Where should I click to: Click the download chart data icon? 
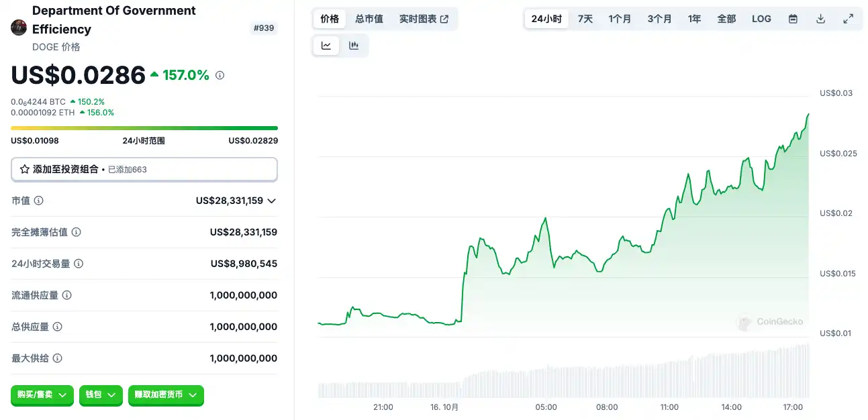(x=820, y=19)
